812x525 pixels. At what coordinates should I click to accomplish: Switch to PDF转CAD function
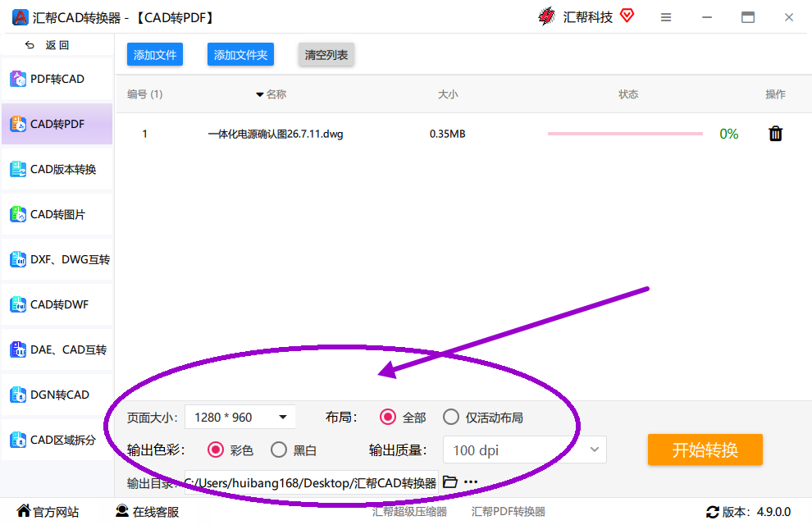[x=57, y=80]
